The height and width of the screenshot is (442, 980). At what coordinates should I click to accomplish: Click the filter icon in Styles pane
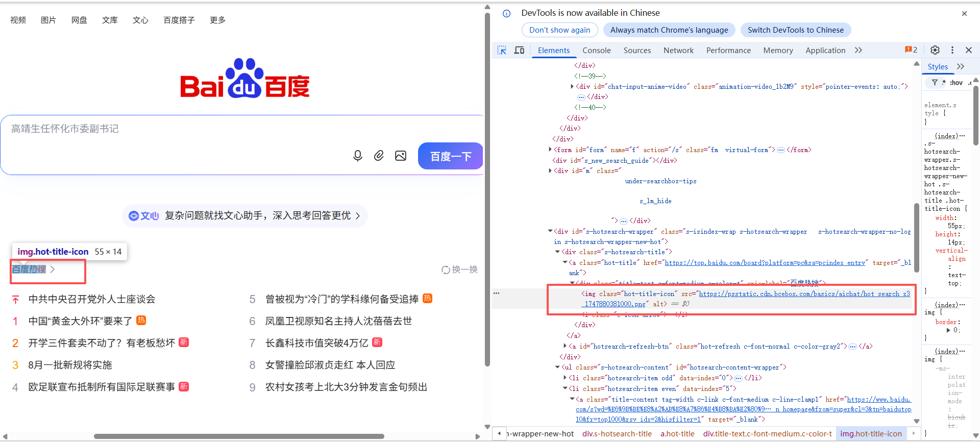pyautogui.click(x=935, y=83)
